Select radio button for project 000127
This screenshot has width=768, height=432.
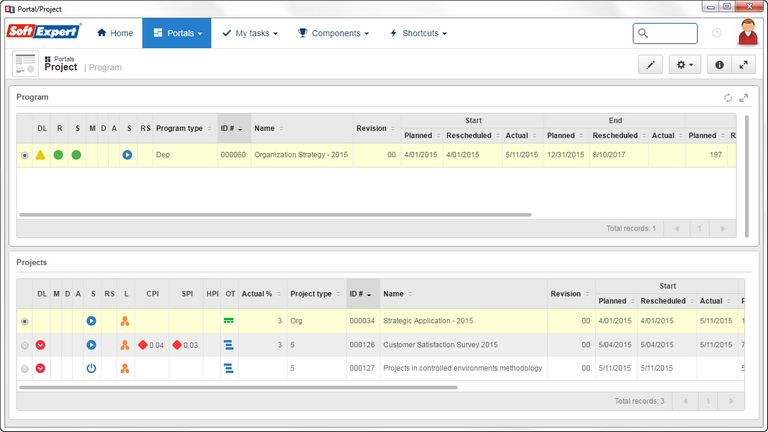[x=24, y=369]
